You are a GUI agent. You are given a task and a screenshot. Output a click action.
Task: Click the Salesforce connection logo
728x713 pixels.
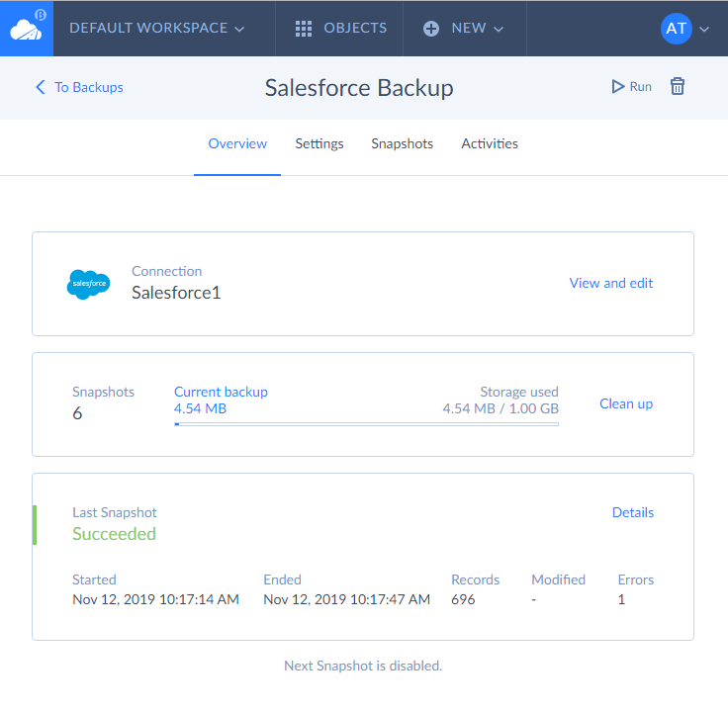point(88,284)
